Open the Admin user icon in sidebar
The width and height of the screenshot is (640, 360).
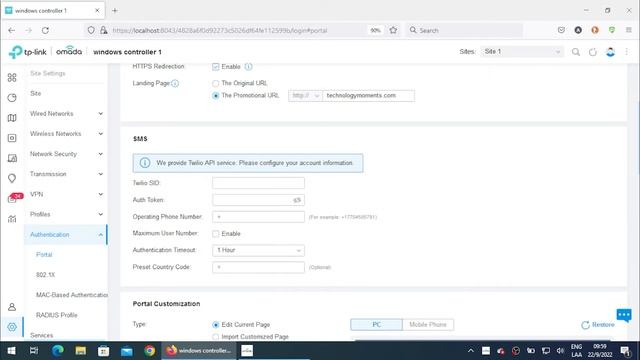click(12, 307)
